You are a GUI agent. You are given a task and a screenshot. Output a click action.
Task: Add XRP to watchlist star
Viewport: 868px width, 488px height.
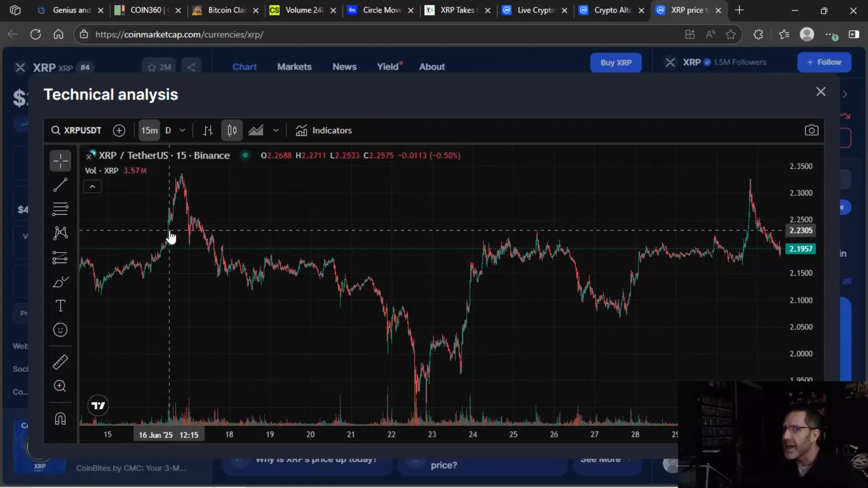pyautogui.click(x=159, y=67)
